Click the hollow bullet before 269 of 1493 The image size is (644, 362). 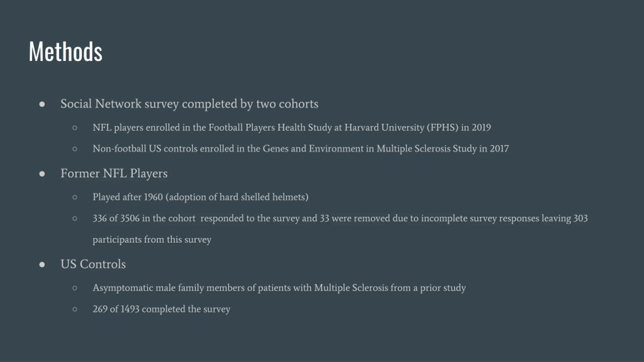75,309
